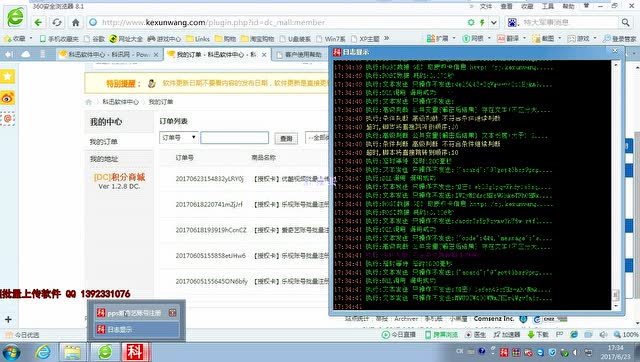Viewport: 640px width, 362px height.
Task: Click order 20170623154832yLRY0j
Action: [x=209, y=179]
